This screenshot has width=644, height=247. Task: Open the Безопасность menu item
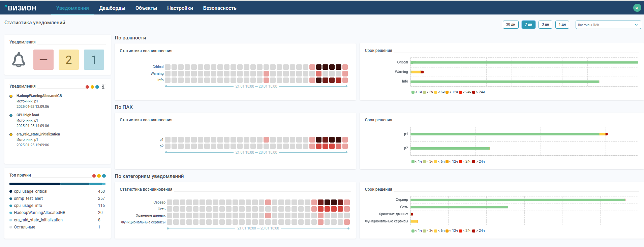(219, 8)
